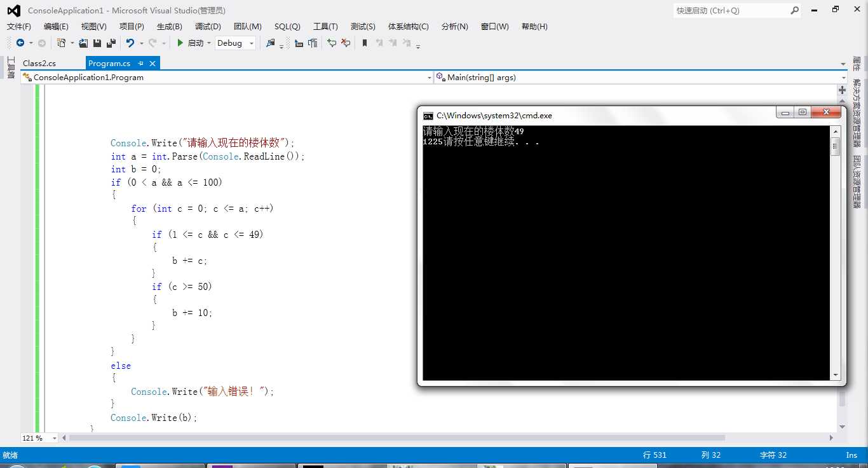Expand the Start button dropdown arrow
Image resolution: width=868 pixels, height=468 pixels.
coord(209,43)
